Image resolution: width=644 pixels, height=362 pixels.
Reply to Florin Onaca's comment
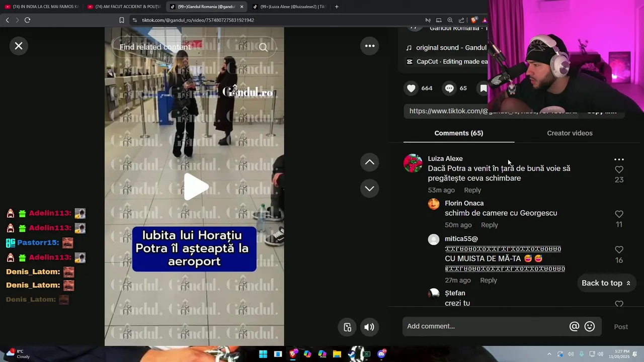490,225
